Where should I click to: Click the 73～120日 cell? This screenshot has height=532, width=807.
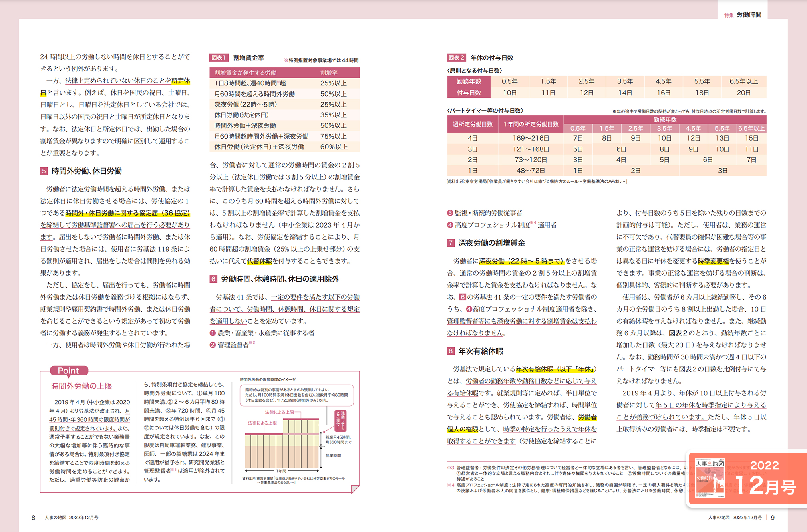pyautogui.click(x=531, y=160)
